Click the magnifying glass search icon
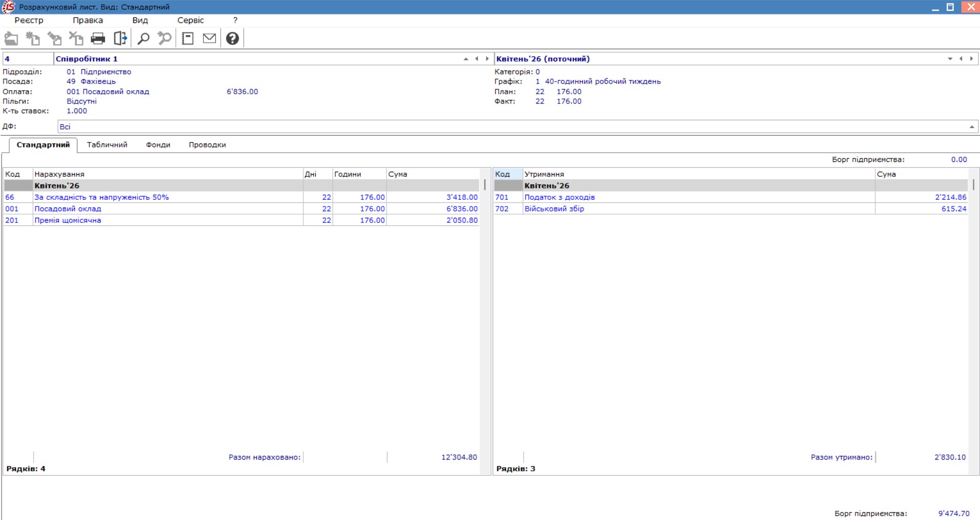 click(x=144, y=38)
